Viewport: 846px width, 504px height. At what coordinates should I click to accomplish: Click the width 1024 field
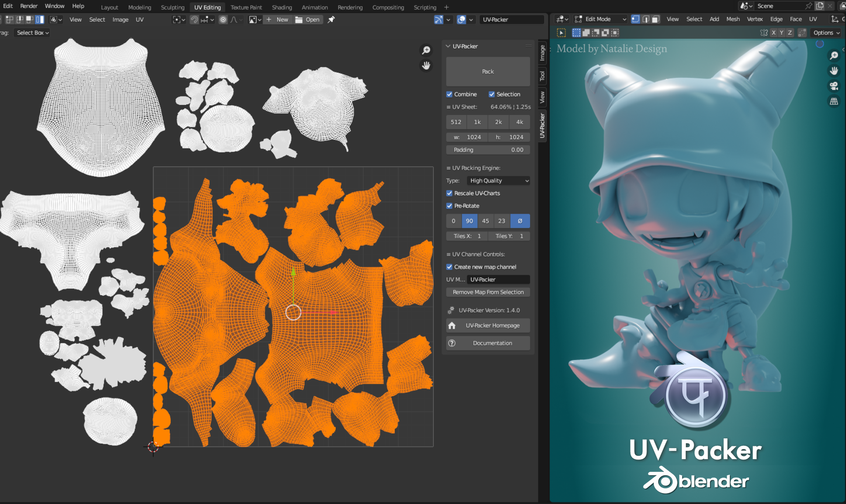(467, 137)
